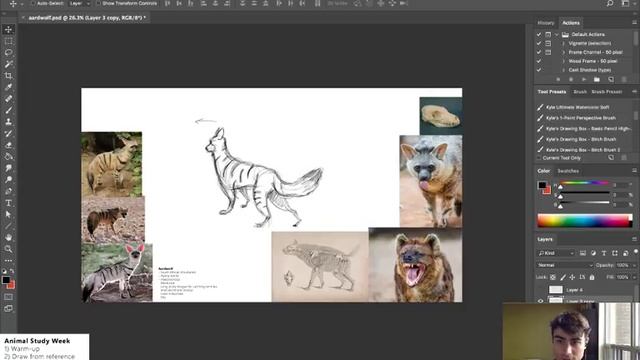Viewport: 640px width, 360px height.
Task: Click the search icon in options bar
Action: pos(610,3)
